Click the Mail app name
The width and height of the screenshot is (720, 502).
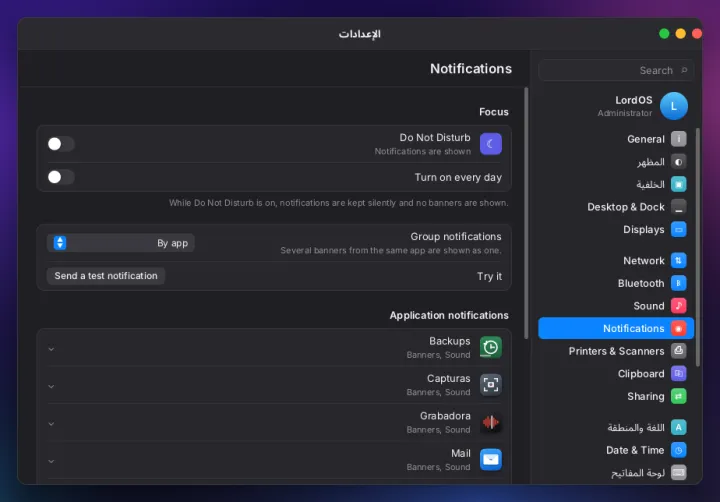pyautogui.click(x=461, y=453)
